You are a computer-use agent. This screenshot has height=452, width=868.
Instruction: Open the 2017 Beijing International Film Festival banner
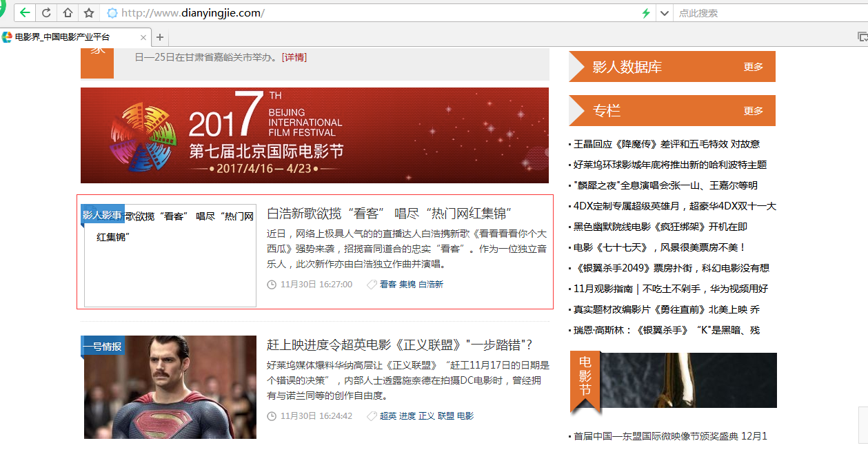[x=314, y=135]
